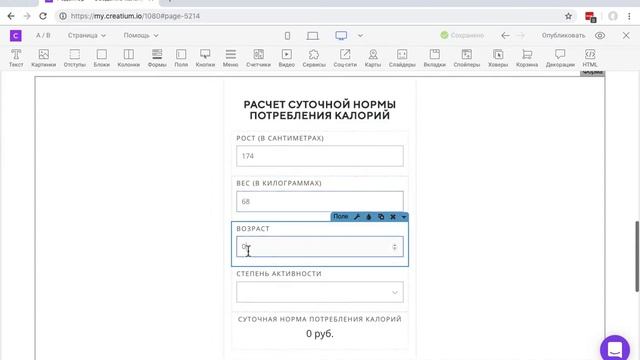The width and height of the screenshot is (640, 360).
Task: Open the Страница menu
Action: [x=87, y=36]
